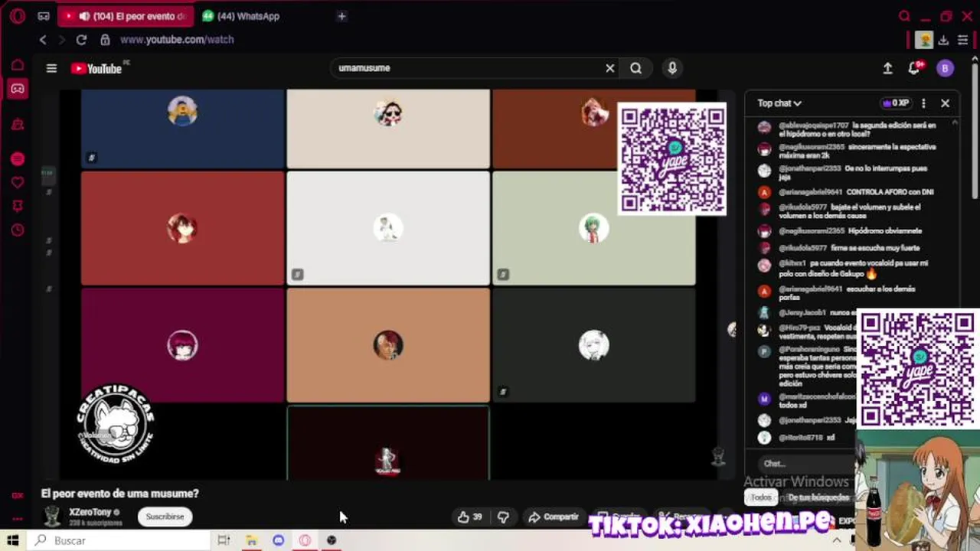This screenshot has height=551, width=980.
Task: Open browser downloads icon
Action: 943,40
